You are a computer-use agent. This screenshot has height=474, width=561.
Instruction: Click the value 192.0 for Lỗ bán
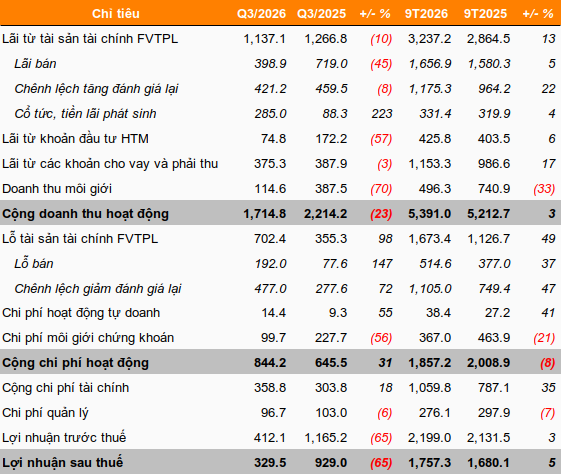pos(270,264)
